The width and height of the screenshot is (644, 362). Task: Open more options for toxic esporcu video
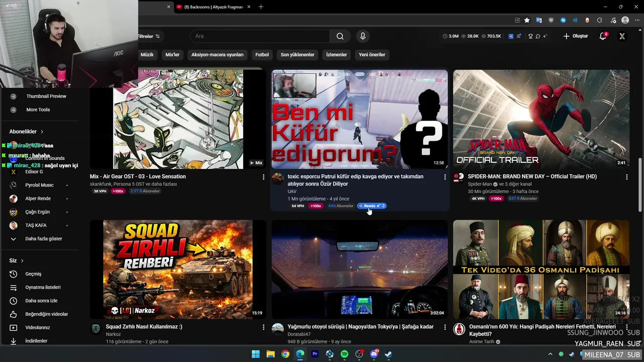tap(445, 177)
